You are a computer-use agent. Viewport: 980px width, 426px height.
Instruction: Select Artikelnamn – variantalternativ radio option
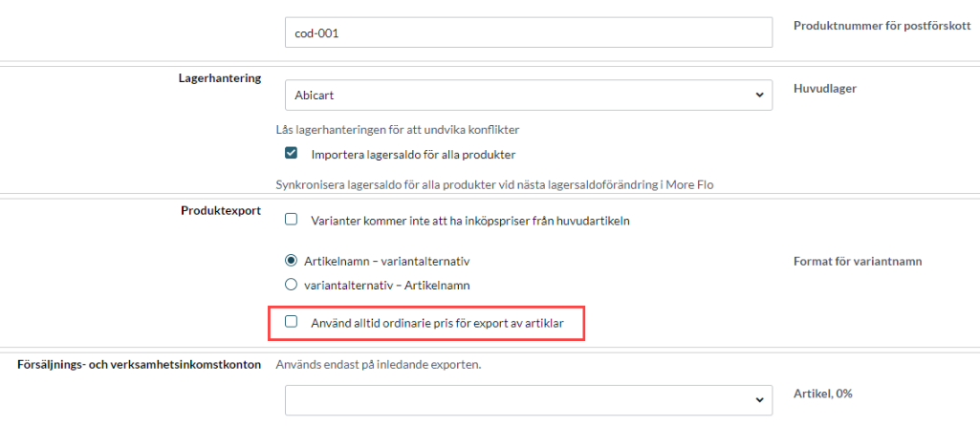coord(291,261)
